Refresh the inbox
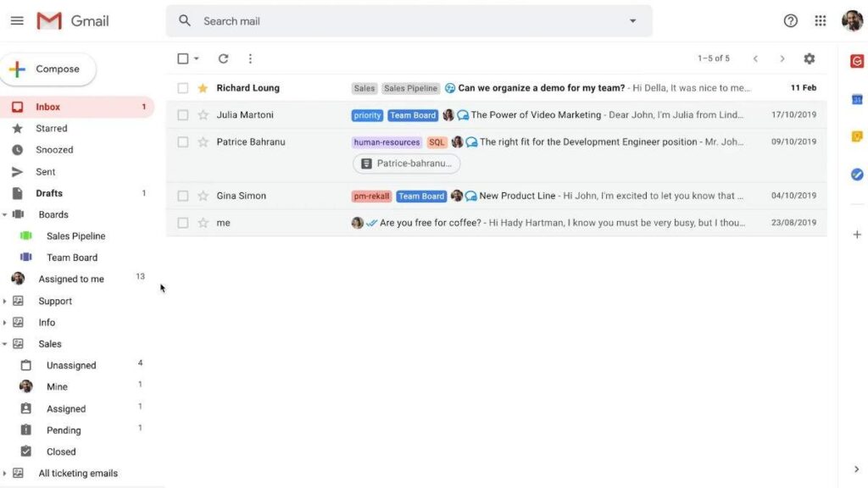 point(223,58)
